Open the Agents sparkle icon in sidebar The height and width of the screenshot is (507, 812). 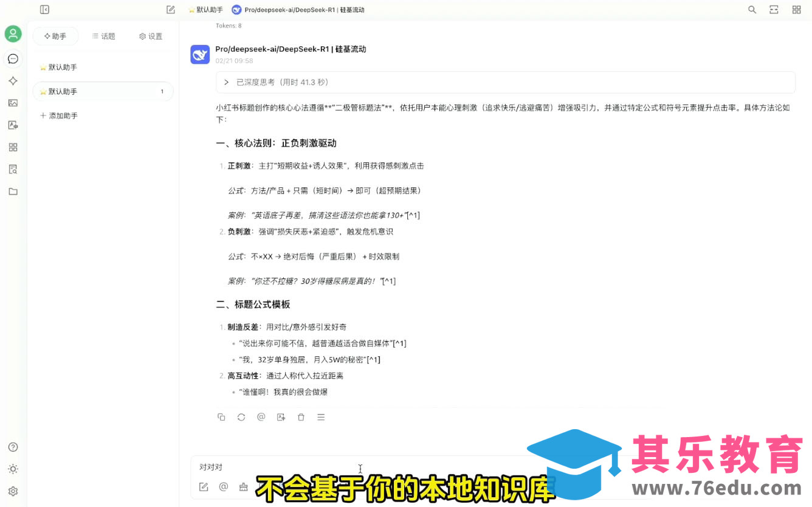click(13, 81)
